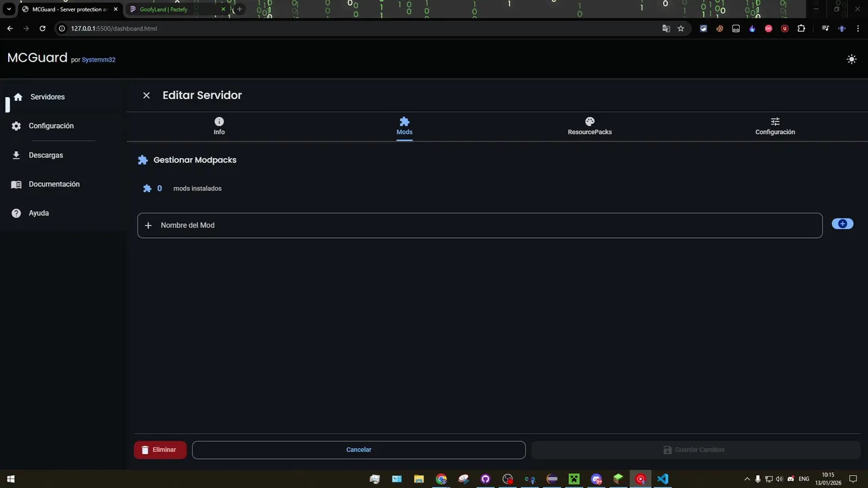Viewport: 868px width, 488px height.
Task: Click the puzzle icon next to mods instalados
Action: 147,188
